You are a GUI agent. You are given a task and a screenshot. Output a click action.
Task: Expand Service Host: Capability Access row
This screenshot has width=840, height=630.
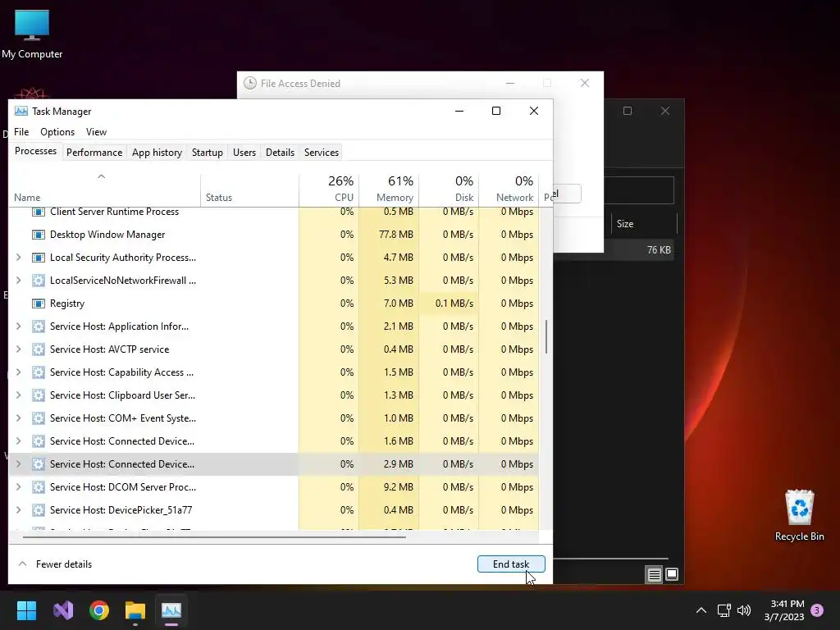click(x=18, y=372)
